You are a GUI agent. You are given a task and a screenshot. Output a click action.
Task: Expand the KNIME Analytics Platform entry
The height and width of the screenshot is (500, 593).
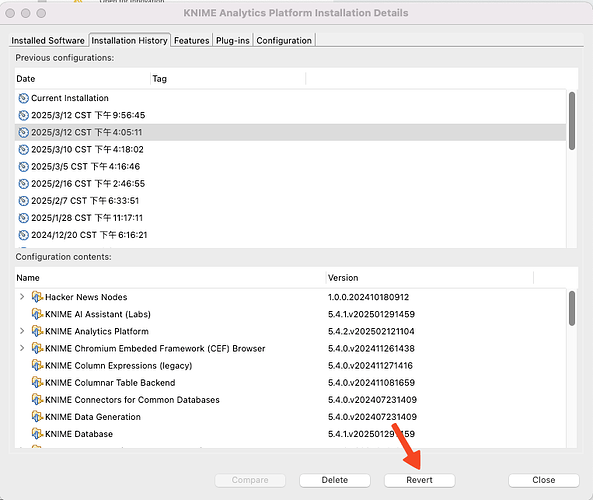click(22, 331)
